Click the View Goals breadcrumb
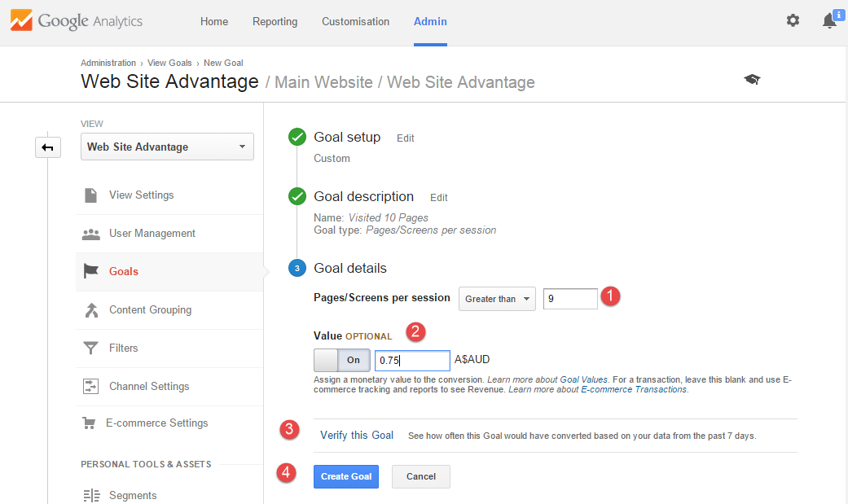This screenshot has height=504, width=848. pos(169,63)
